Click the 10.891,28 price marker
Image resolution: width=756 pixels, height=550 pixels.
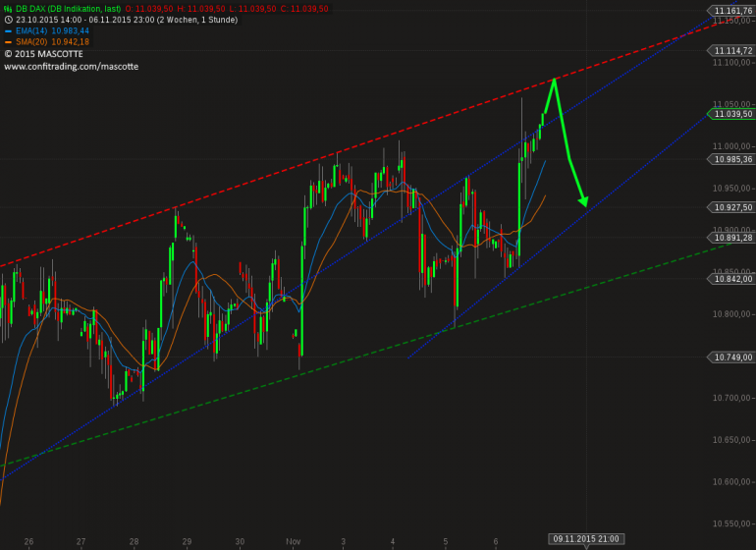point(731,238)
